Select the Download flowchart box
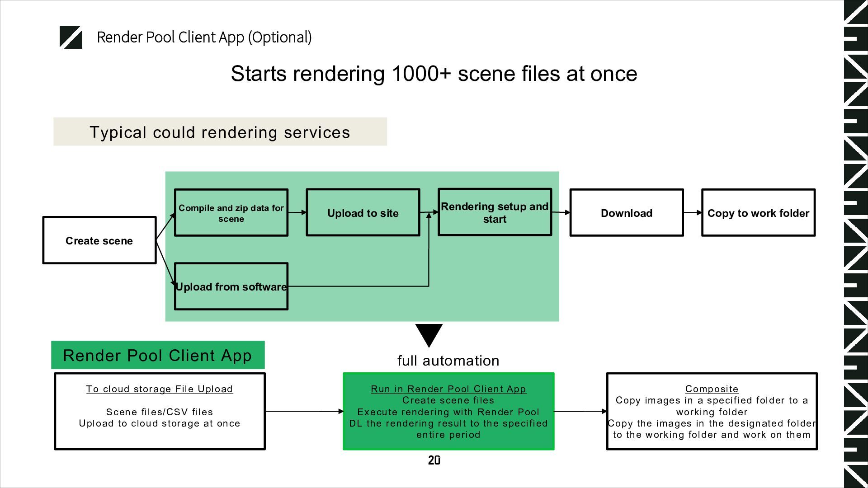868x488 pixels. pyautogui.click(x=626, y=213)
